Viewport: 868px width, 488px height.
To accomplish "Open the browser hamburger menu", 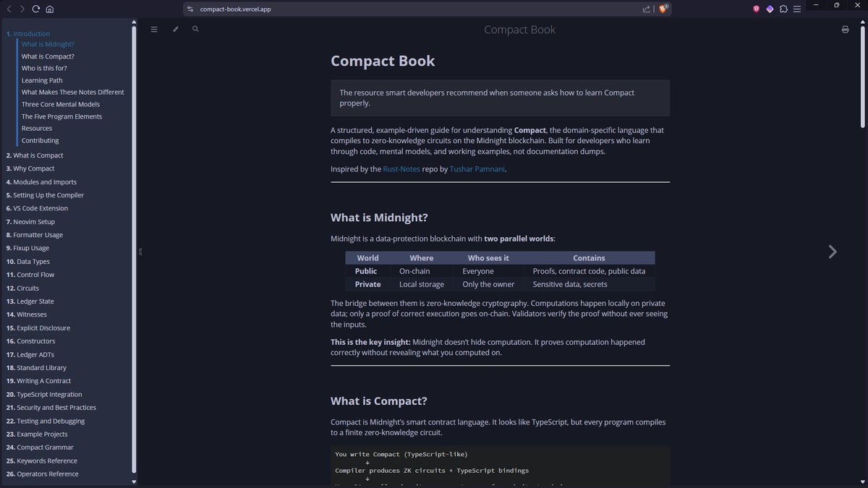I will (796, 9).
